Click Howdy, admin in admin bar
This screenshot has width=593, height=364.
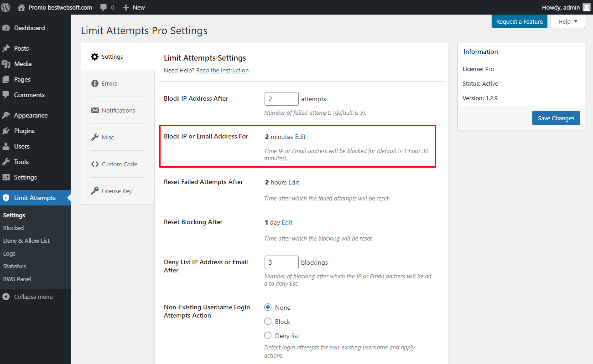pos(561,7)
